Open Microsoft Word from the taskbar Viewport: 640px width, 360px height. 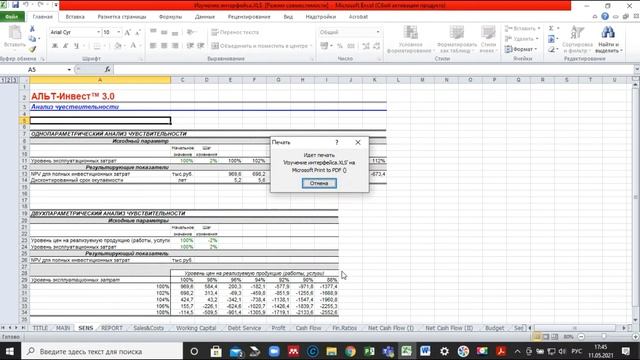click(x=425, y=351)
